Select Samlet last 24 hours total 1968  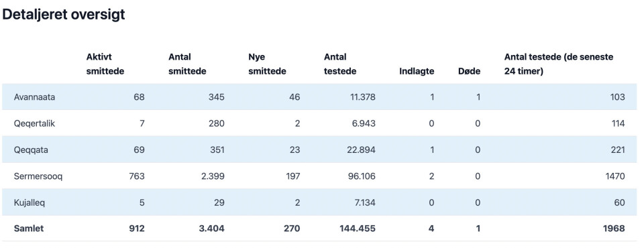coord(614,229)
